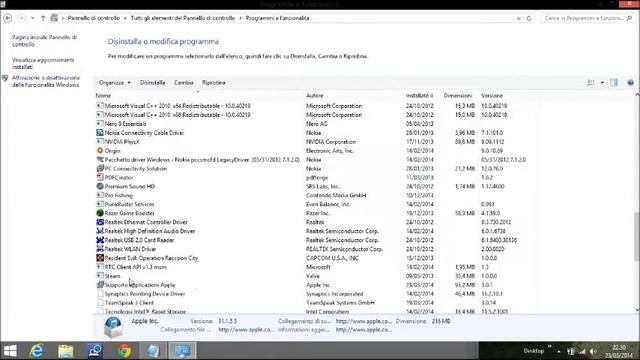Select TeamSpeak 3 Client entry
Image resolution: width=640 pixels, height=360 pixels.
coord(129,303)
